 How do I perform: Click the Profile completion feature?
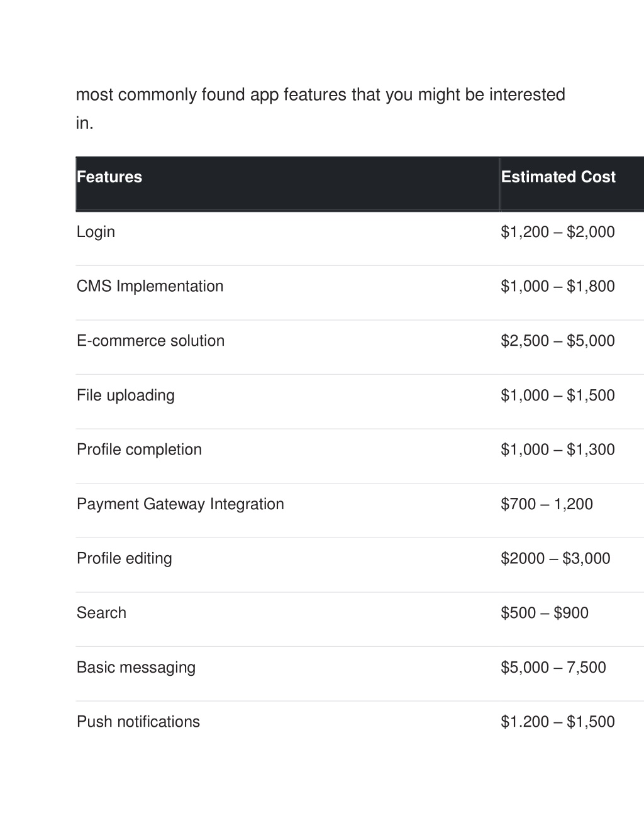pos(139,450)
